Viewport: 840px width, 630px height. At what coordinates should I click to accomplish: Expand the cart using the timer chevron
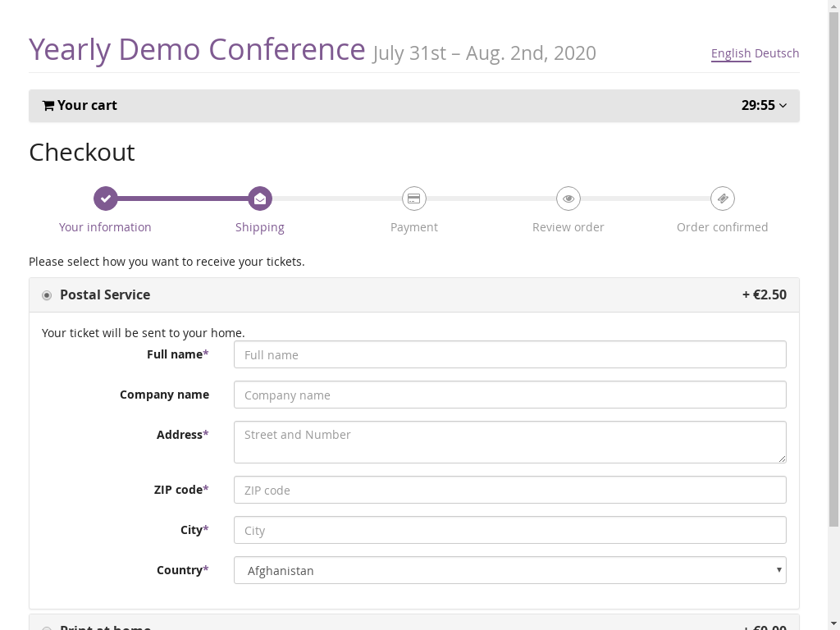tap(783, 106)
